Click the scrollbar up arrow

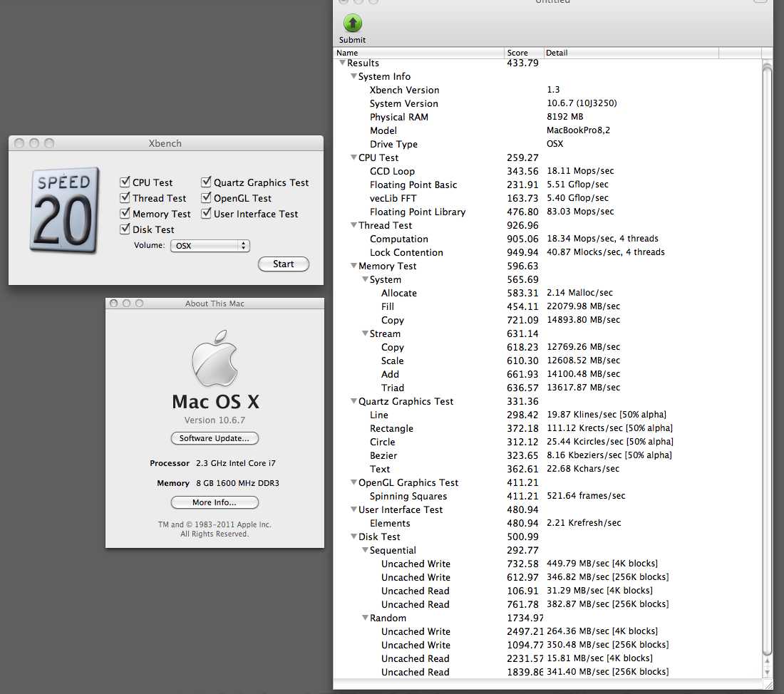768,661
